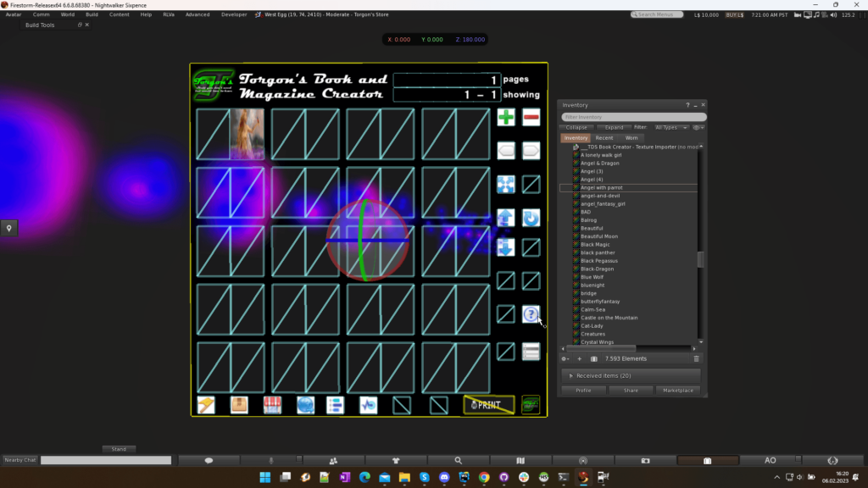This screenshot has width=868, height=488.
Task: Click the inventory trash icon
Action: click(x=697, y=358)
